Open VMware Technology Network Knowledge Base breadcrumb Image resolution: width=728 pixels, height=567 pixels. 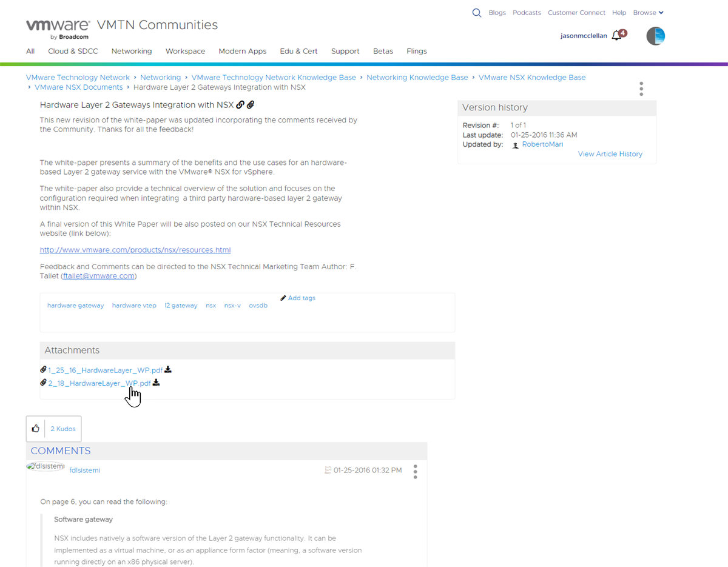point(274,78)
